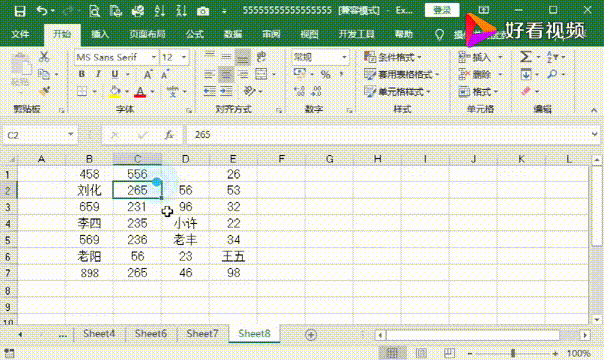Click Sort Ascending icon in quick access toolbar

pos(159,11)
